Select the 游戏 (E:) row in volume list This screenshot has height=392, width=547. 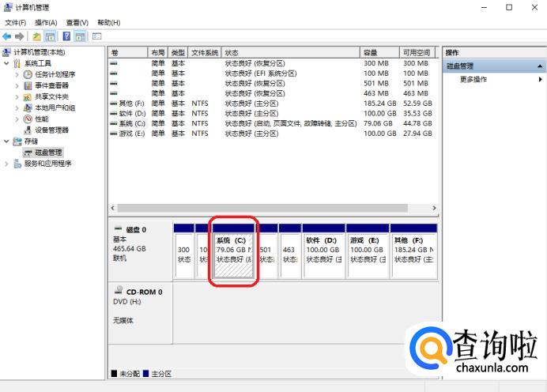pyautogui.click(x=272, y=134)
